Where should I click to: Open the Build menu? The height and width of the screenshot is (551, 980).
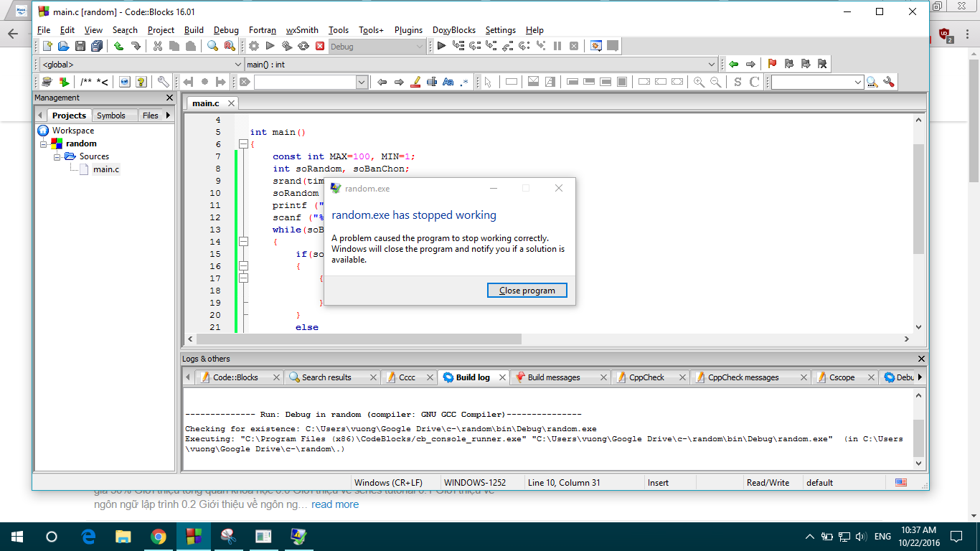click(x=194, y=30)
